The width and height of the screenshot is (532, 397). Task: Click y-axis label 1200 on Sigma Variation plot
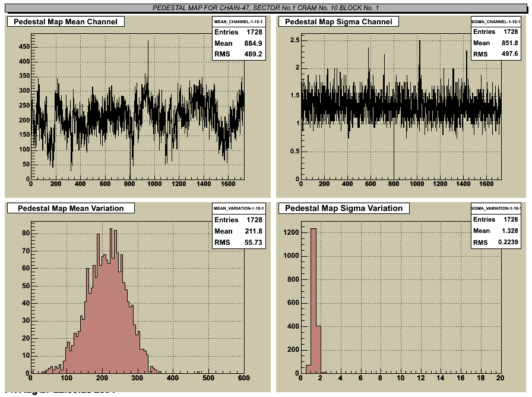pos(291,232)
